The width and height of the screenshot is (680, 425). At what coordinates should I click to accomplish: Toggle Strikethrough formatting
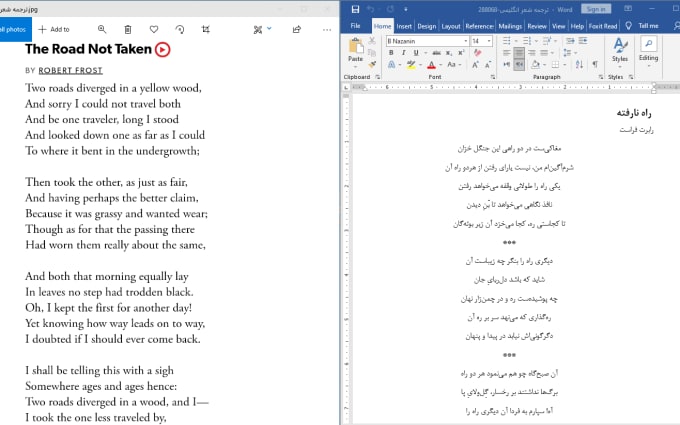(x=436, y=52)
